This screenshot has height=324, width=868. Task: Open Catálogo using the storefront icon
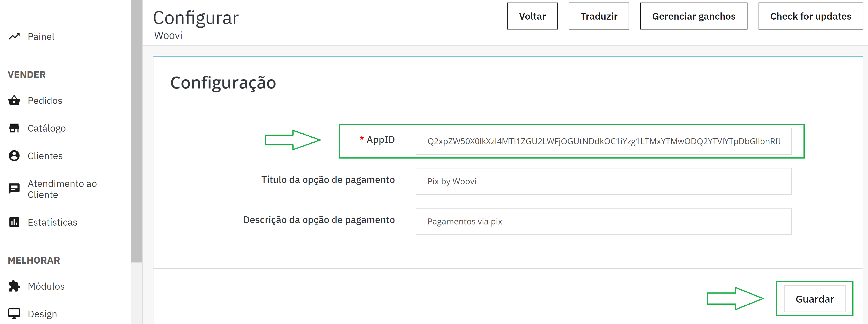tap(14, 128)
